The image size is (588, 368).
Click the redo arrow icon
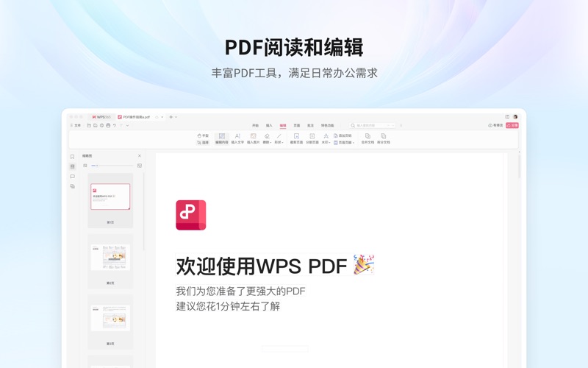point(121,125)
